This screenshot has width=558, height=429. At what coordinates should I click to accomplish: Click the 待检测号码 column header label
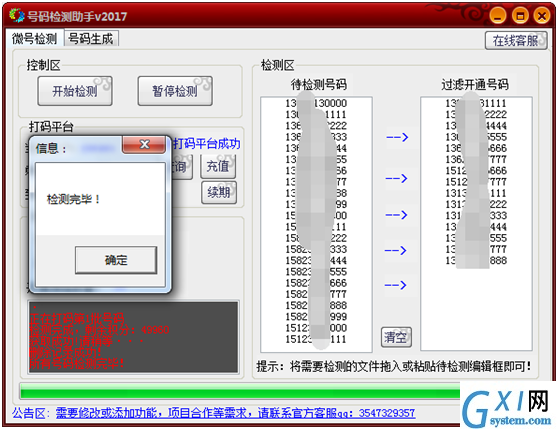tap(319, 85)
